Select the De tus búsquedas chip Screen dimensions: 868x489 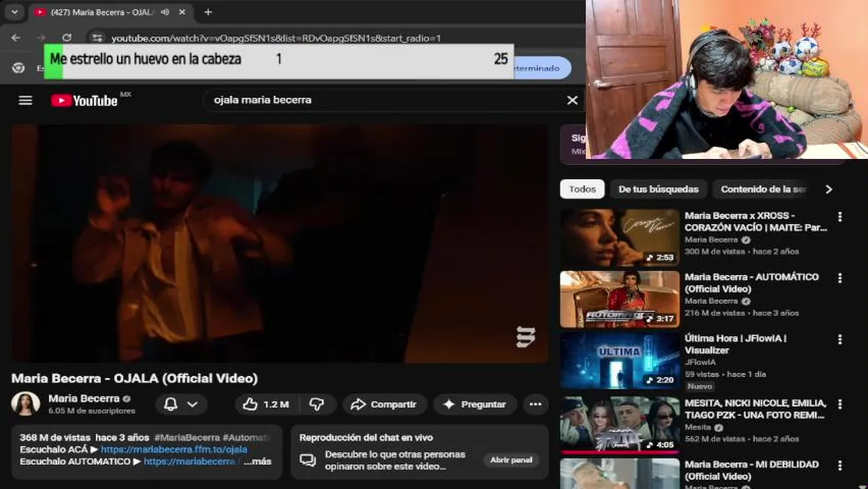658,189
